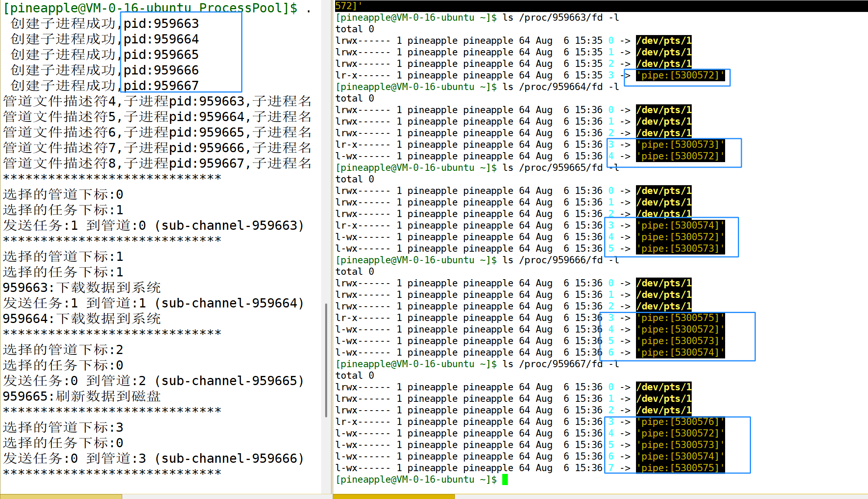Select the text "选择的管道下标:3"
Screen dimensions: 868x499
coord(63,427)
